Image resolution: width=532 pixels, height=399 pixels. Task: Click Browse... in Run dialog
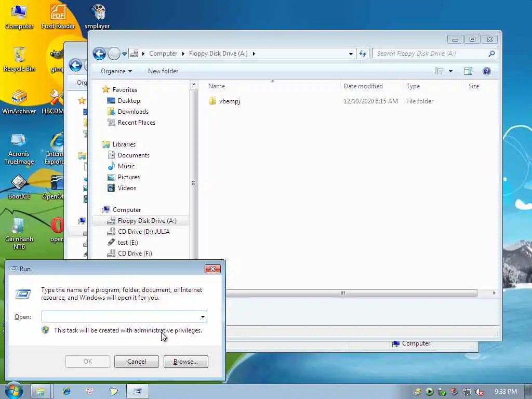pos(185,362)
